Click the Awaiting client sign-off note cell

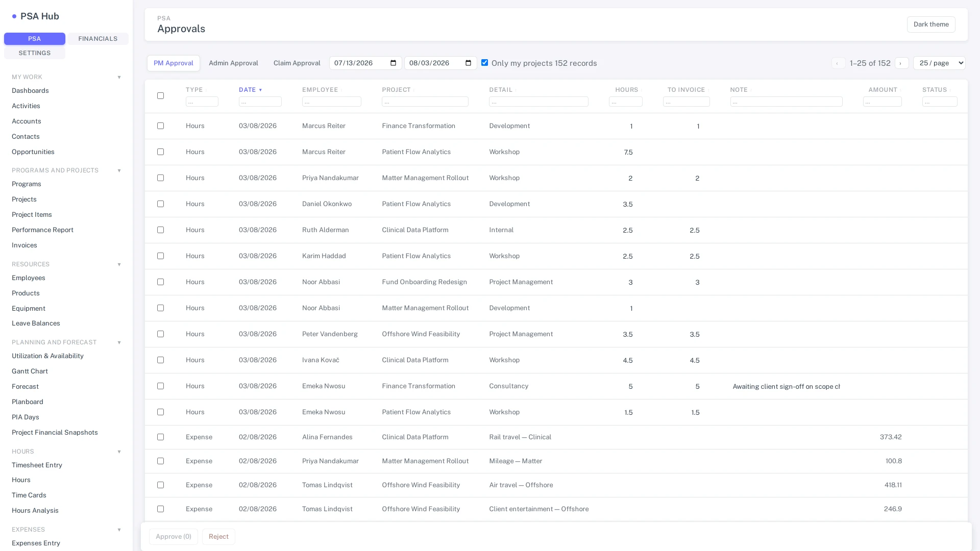(x=786, y=387)
